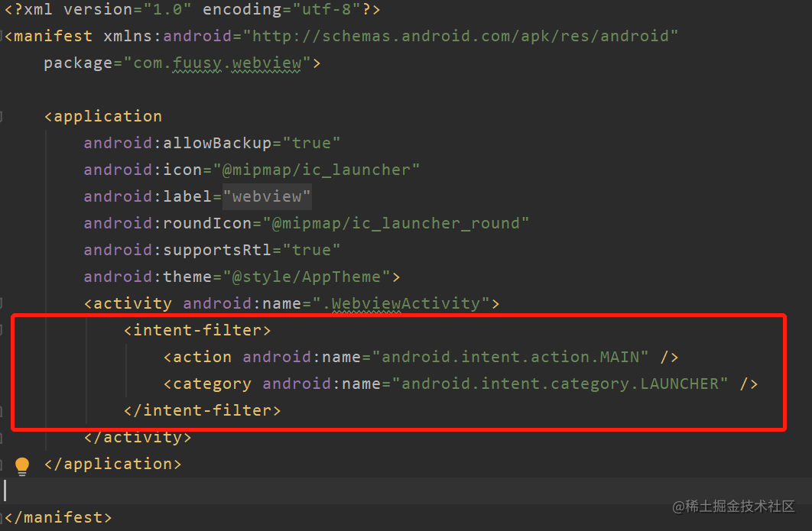The image size is (812, 531).
Task: Click the "android.intent.category.LAUNCHER" value
Action: 560,384
